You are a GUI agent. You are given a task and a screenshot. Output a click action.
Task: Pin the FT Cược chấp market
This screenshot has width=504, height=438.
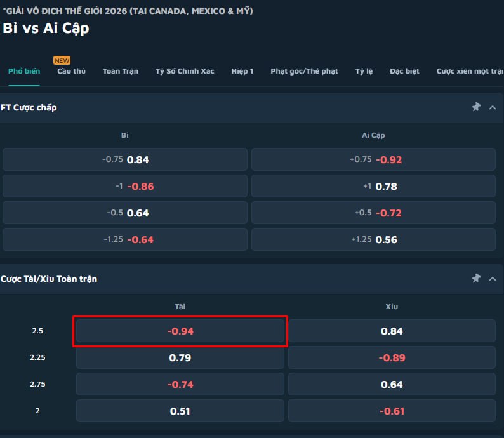[x=476, y=107]
